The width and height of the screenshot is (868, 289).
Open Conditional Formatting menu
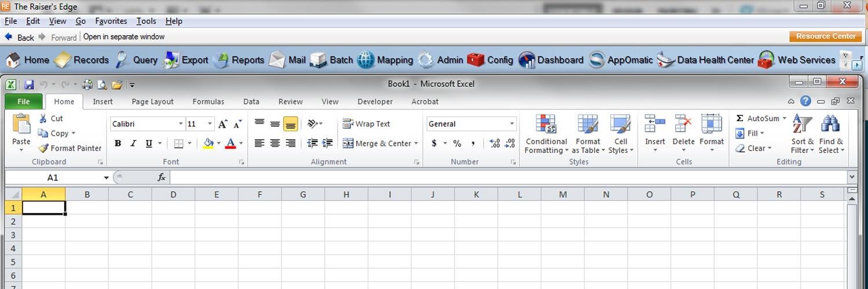click(546, 134)
